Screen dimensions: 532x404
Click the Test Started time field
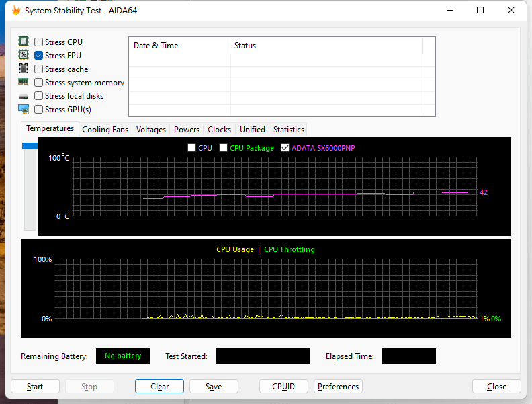263,356
